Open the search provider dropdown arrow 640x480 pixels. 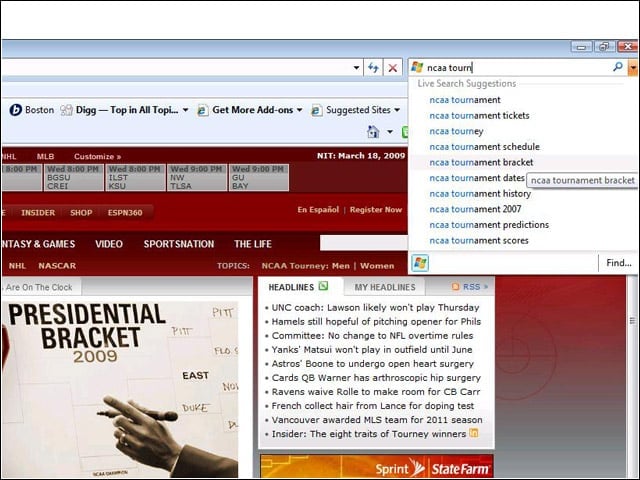[633, 67]
